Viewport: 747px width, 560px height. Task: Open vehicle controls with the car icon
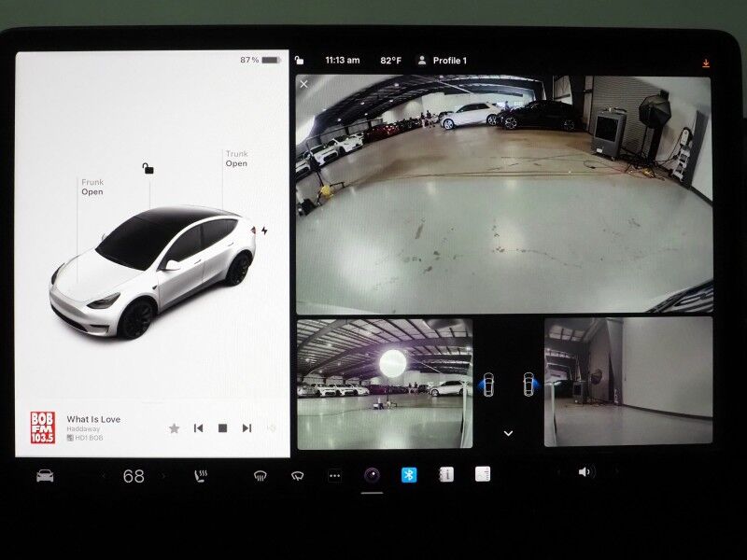(45, 476)
